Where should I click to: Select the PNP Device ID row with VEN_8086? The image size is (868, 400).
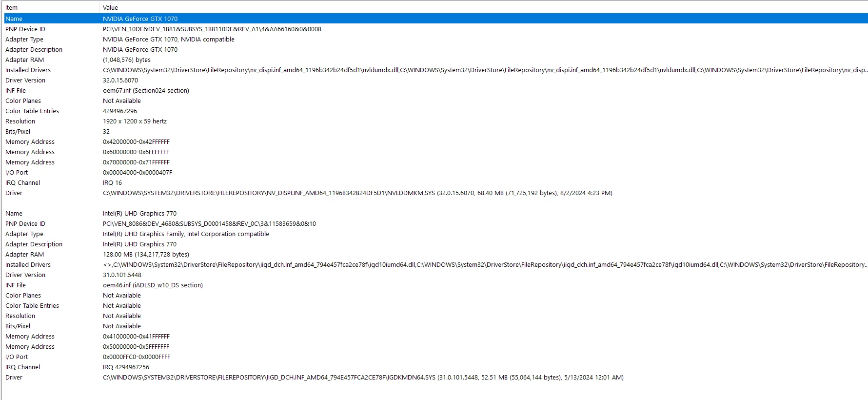click(436, 223)
